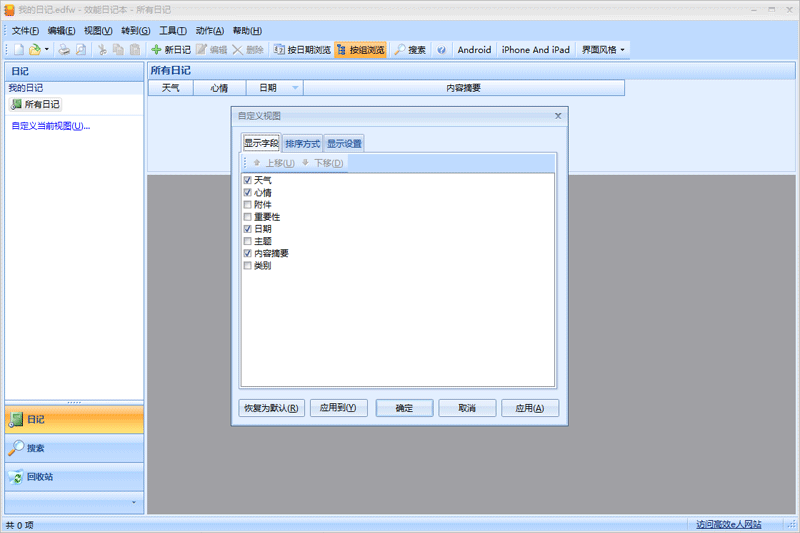Click the 取消 button
Screen dimensions: 800x533
(x=467, y=408)
